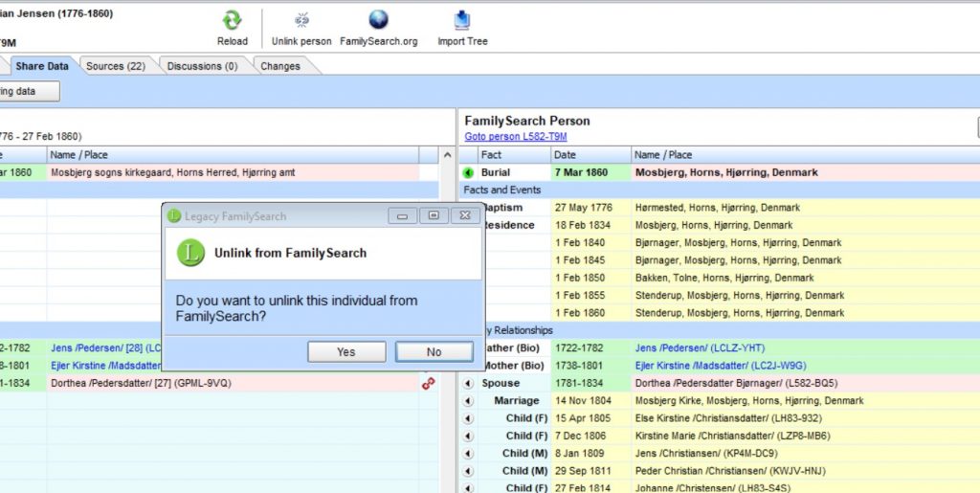Select child Else Kirstine /Christiansdatter/

point(728,418)
